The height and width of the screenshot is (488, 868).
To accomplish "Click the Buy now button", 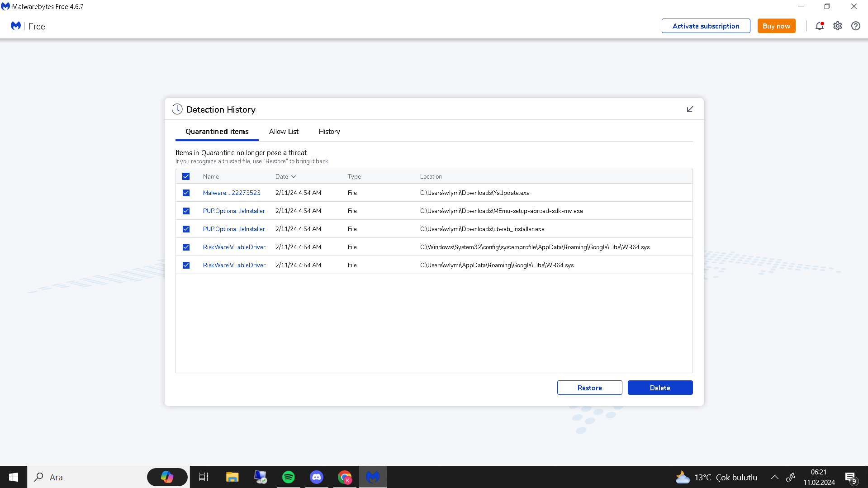I will pyautogui.click(x=776, y=26).
